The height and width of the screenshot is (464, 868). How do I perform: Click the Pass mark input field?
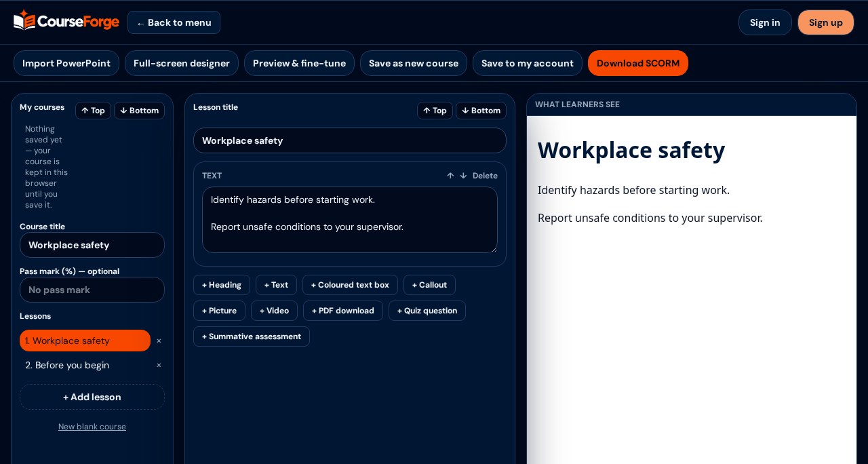point(92,290)
